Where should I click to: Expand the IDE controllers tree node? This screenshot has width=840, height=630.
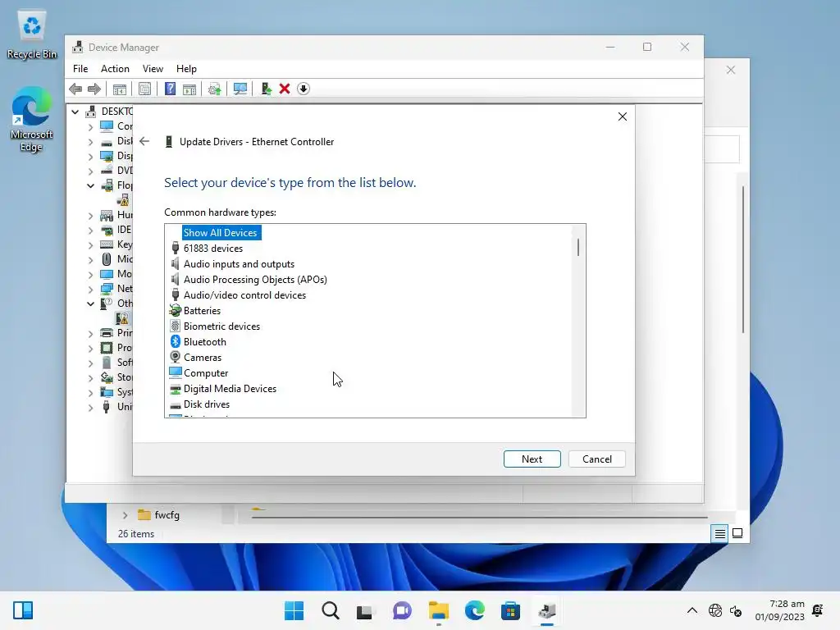coord(90,230)
